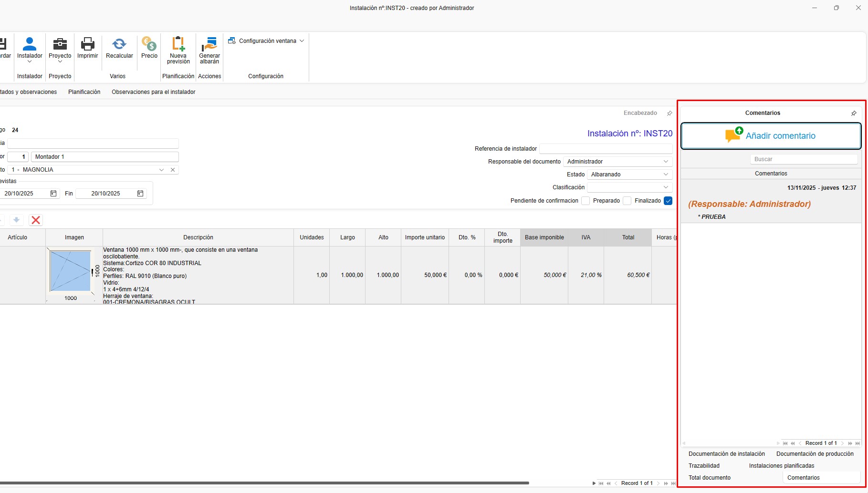Open the Precio tool

[149, 44]
